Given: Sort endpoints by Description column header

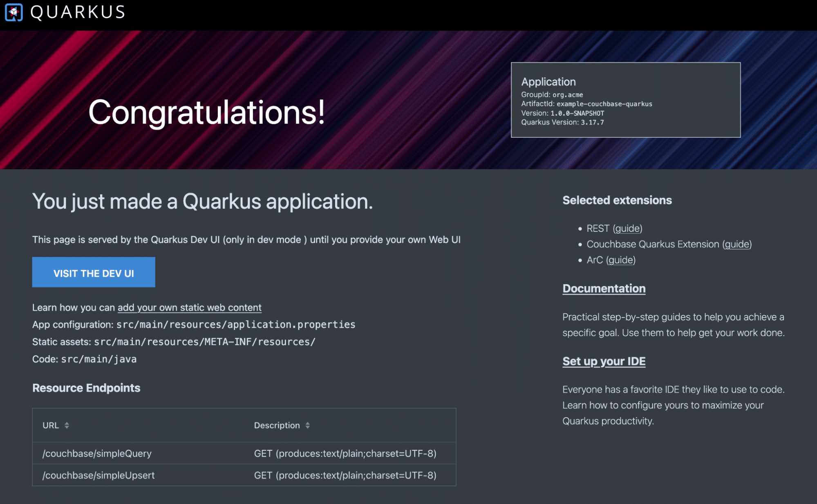Looking at the screenshot, I should pos(277,425).
